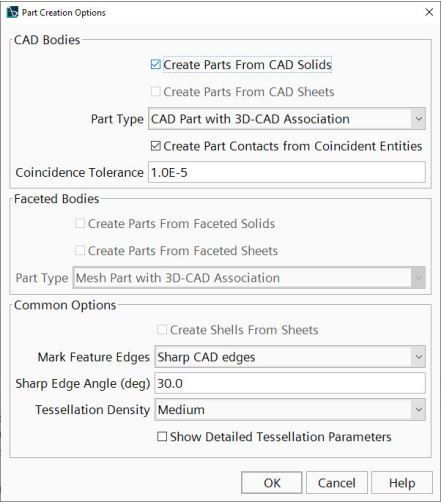
Task: Click the Part Creation Options title bar app icon
Action: pyautogui.click(x=12, y=12)
